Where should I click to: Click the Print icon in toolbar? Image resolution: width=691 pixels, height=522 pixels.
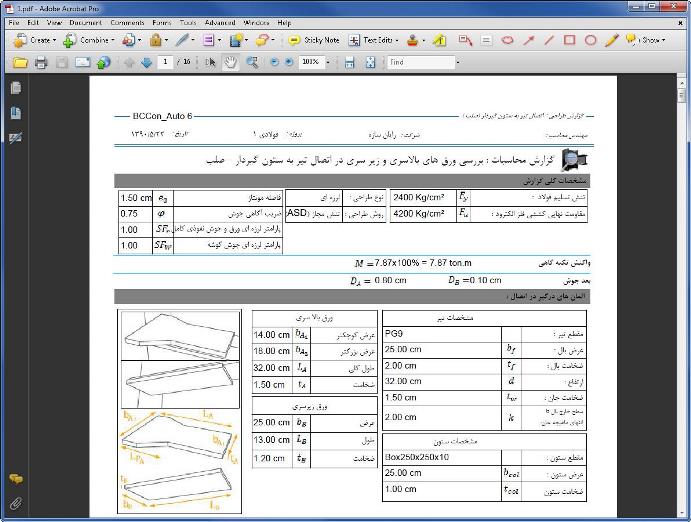41,62
